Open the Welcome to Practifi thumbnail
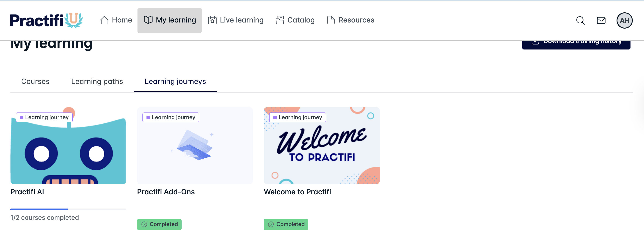The height and width of the screenshot is (238, 644). pos(322,146)
